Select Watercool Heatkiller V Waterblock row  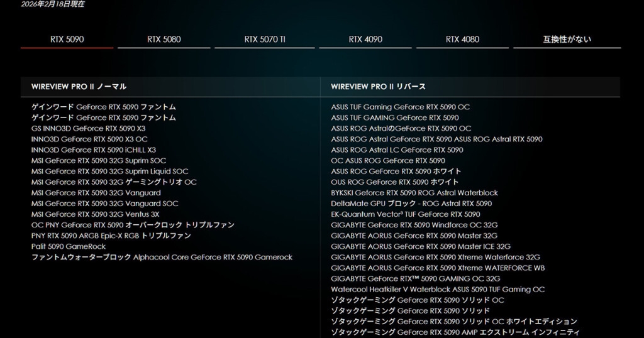tap(438, 289)
